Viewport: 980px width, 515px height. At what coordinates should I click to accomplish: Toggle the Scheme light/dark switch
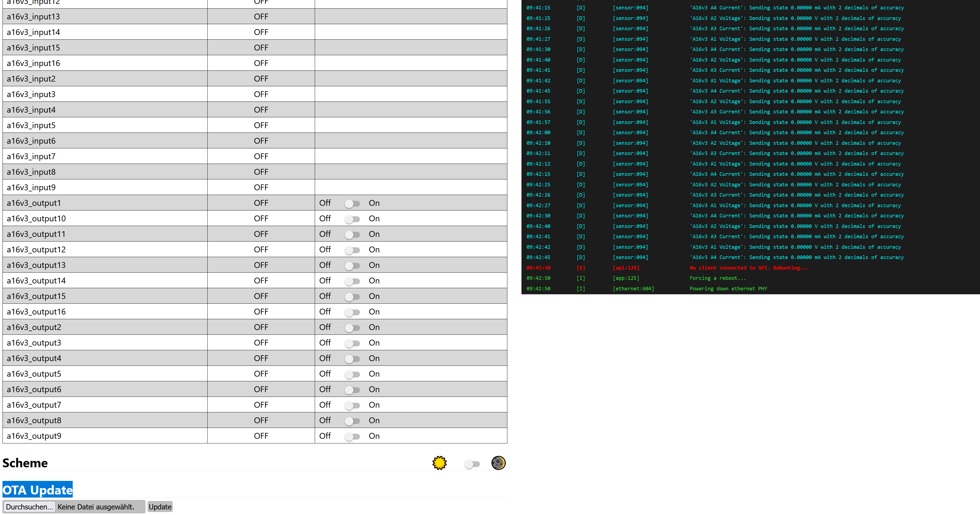tap(472, 464)
